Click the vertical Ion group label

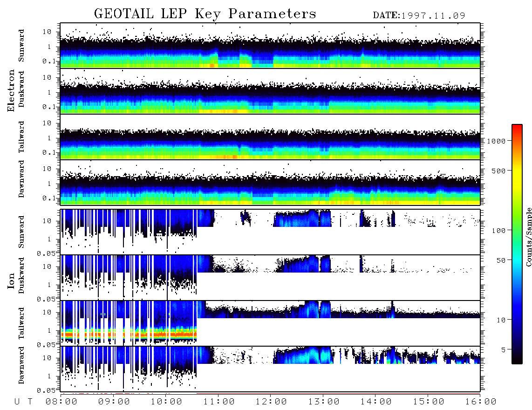click(11, 280)
